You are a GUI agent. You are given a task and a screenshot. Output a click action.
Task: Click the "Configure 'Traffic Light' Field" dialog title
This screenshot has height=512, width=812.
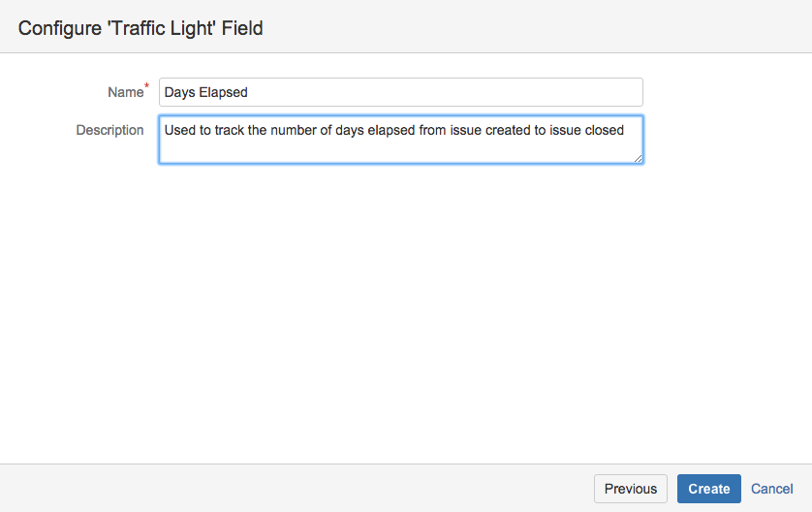[x=141, y=28]
